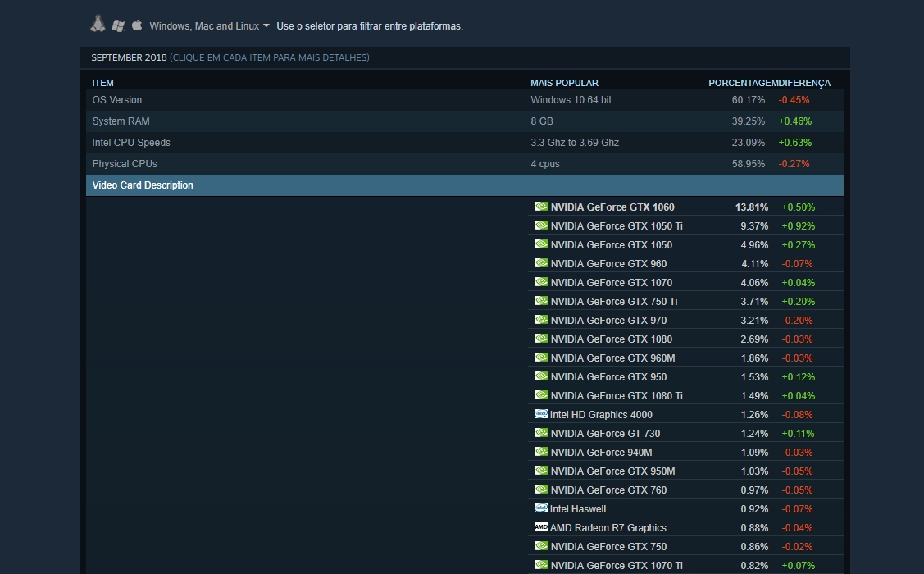This screenshot has height=574, width=924.
Task: Click the 4 cpus most popular value
Action: [545, 164]
